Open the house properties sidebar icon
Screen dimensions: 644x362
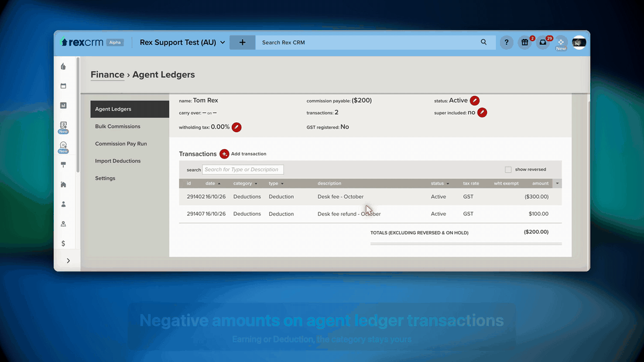point(63,184)
